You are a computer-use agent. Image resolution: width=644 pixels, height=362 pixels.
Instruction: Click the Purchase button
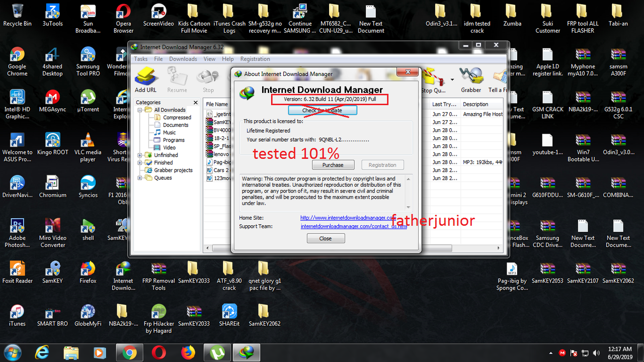point(333,165)
